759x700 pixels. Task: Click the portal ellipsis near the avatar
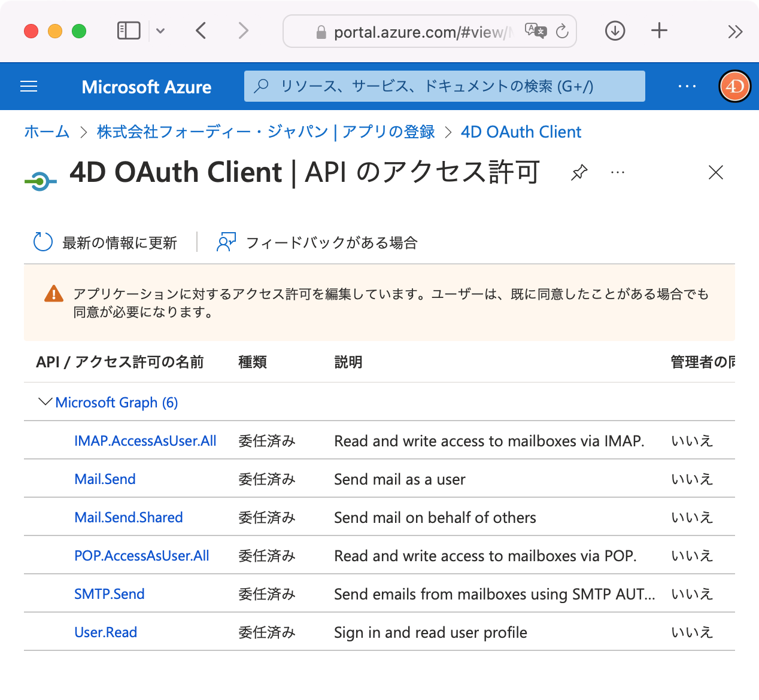pos(687,86)
